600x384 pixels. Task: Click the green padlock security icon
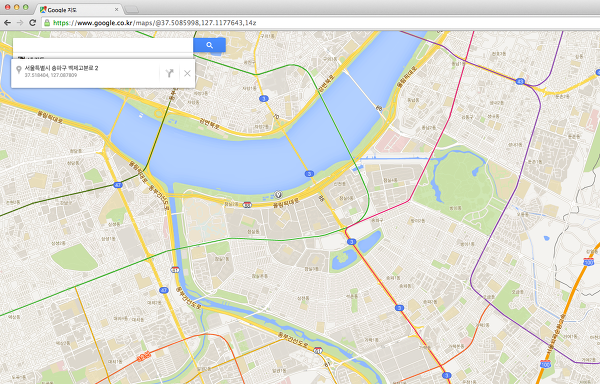pos(47,23)
